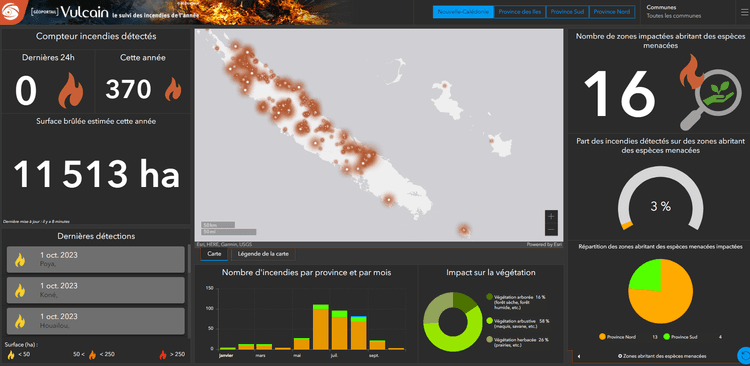Select the Province Nord filter button

[x=612, y=12]
